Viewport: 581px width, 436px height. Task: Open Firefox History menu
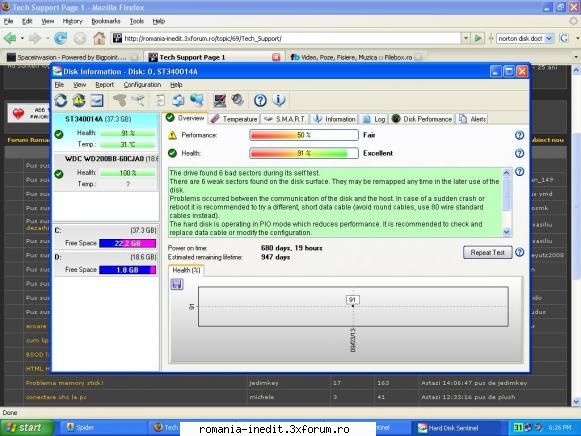pos(72,21)
